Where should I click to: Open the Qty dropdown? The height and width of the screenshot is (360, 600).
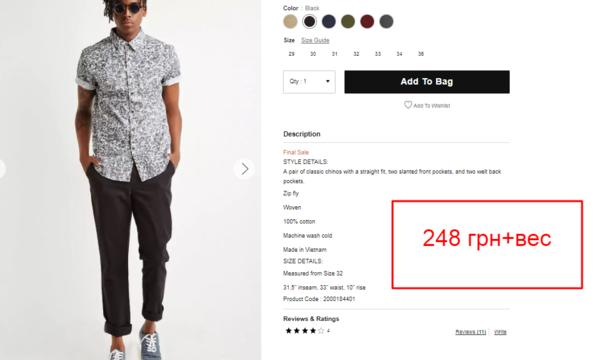pyautogui.click(x=309, y=81)
